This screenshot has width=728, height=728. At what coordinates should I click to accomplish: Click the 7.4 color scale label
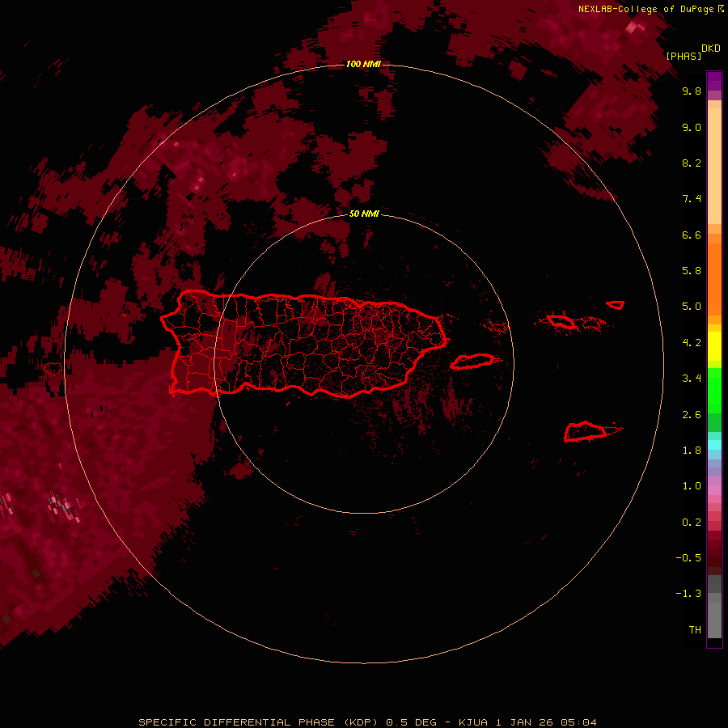pos(692,199)
